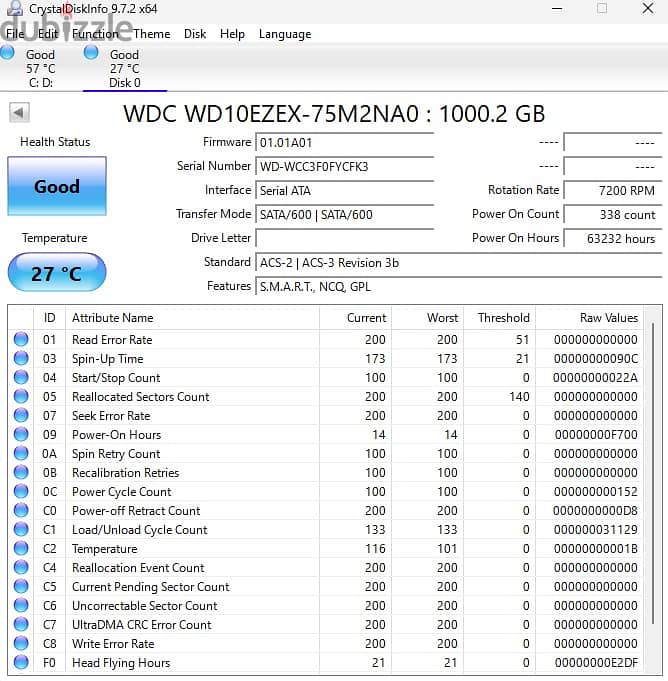668x681 pixels.
Task: Select raw value 00000000F700 of Power-On Hours
Action: (596, 434)
